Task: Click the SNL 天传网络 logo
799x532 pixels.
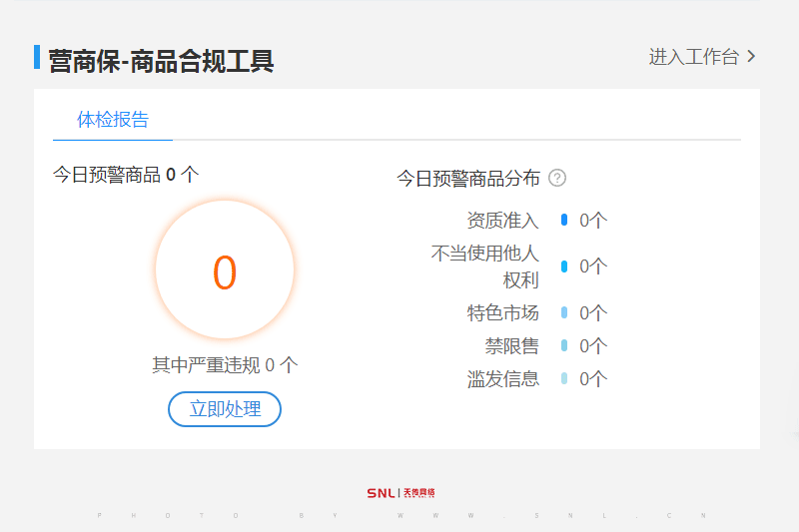Action: pos(400,493)
